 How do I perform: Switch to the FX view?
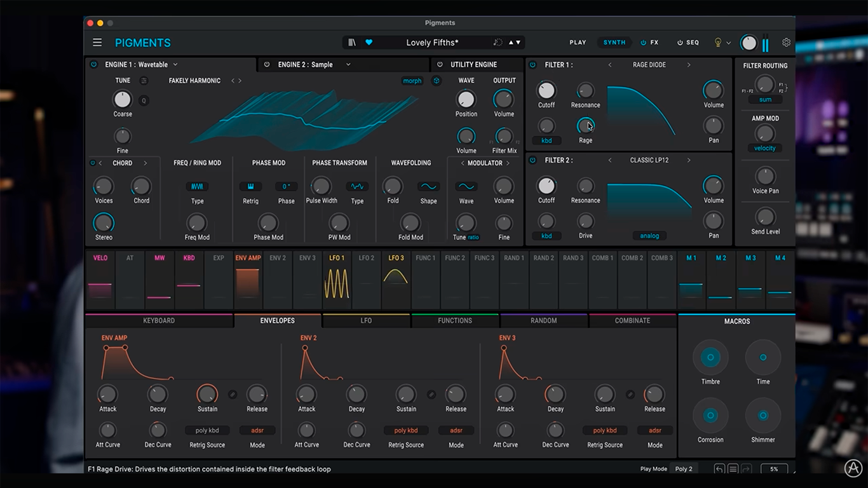tap(649, 43)
